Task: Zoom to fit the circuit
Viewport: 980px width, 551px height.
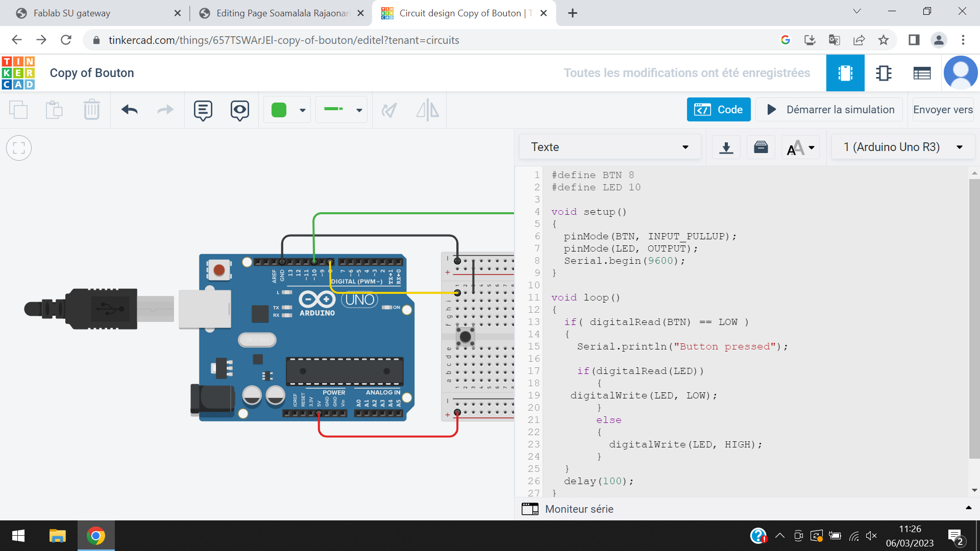Action: pyautogui.click(x=19, y=148)
